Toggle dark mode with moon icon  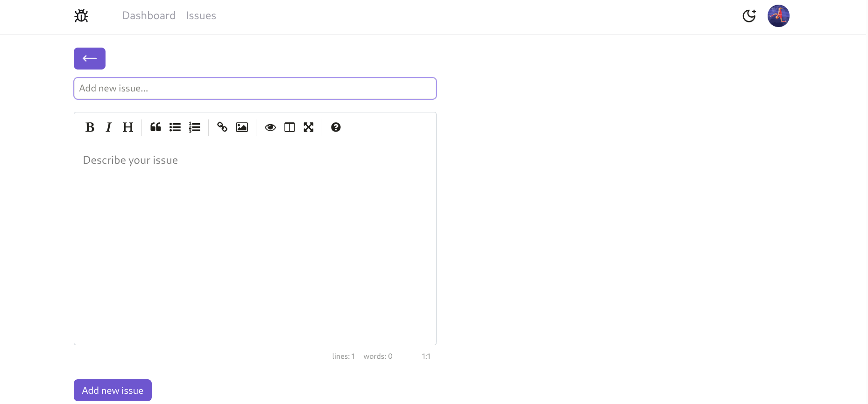(749, 16)
